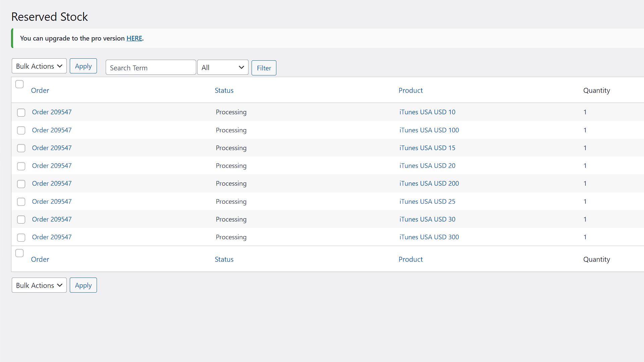
Task: Check the box for iTunes USA USD 200 row
Action: (x=21, y=184)
